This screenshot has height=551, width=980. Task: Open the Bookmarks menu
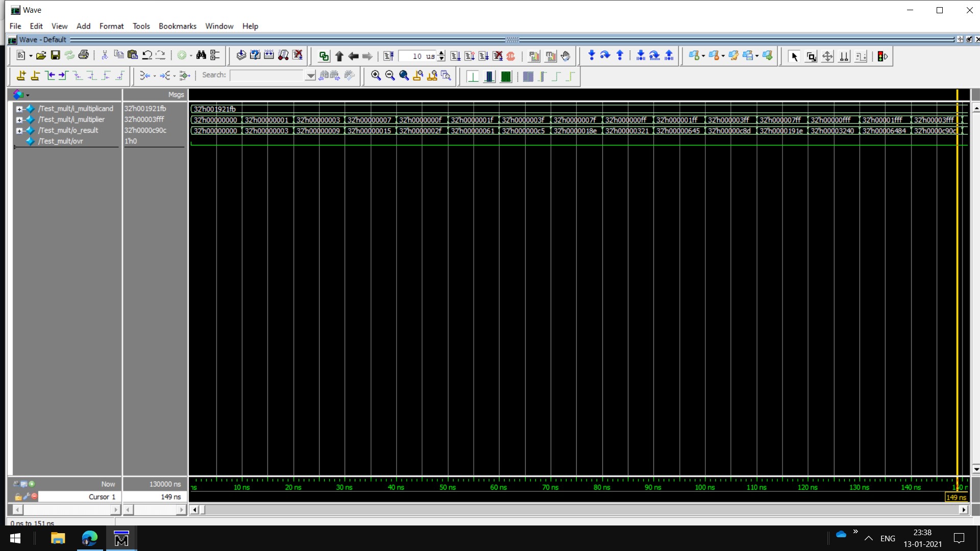click(177, 26)
